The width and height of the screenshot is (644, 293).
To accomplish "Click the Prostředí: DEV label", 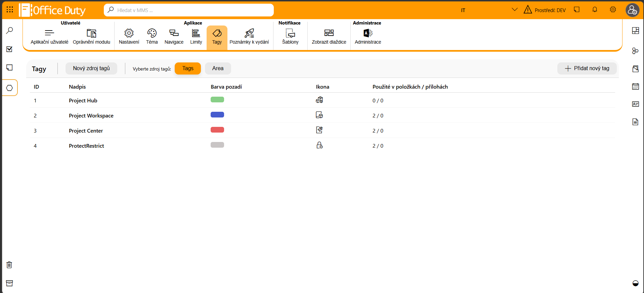I will [x=550, y=10].
